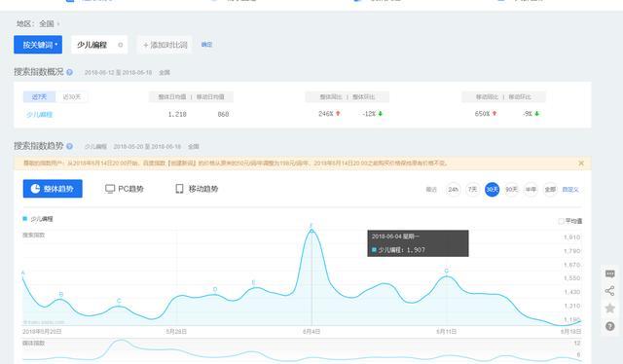Remove the 少儿编程 keyword with its x icon
The height and width of the screenshot is (364, 623).
121,45
